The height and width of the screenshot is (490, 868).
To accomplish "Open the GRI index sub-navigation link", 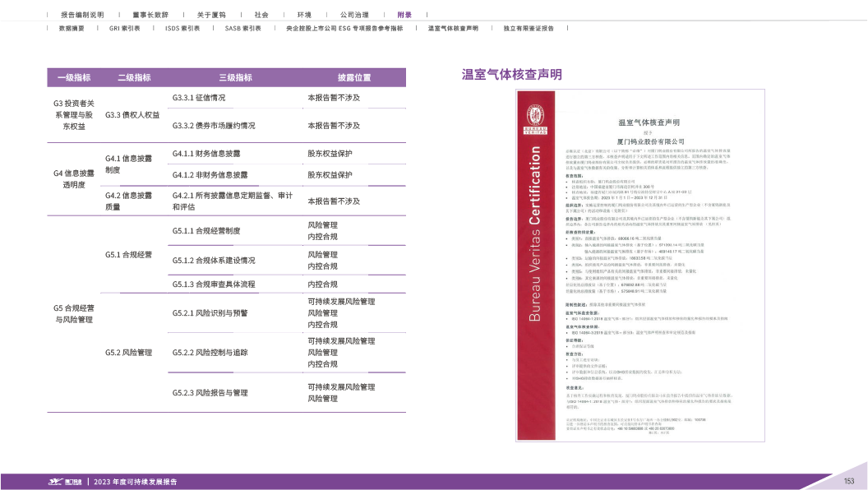I will tap(124, 28).
